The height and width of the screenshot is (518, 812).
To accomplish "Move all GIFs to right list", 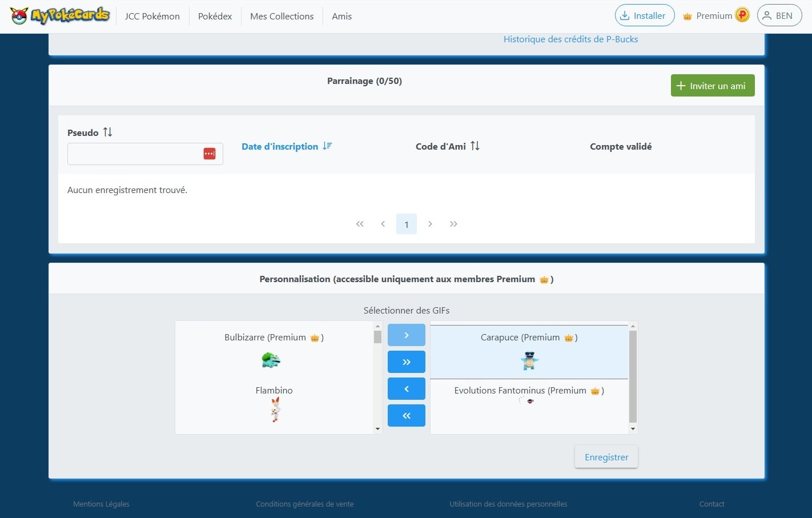I will pos(406,362).
